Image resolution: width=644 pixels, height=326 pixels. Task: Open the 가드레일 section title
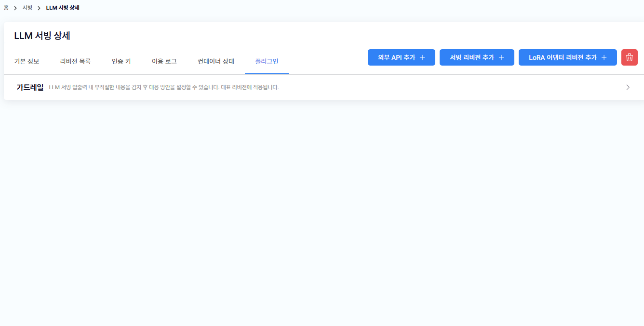(30, 87)
